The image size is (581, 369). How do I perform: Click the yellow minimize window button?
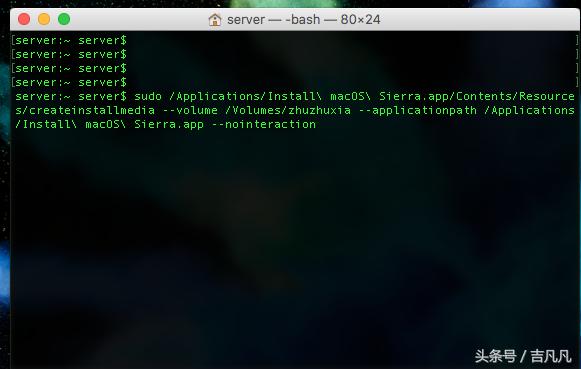(44, 19)
